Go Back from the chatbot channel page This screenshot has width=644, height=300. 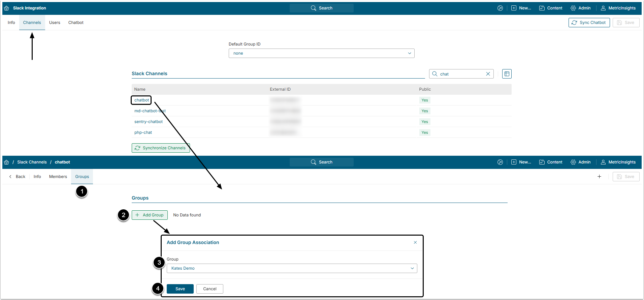point(17,177)
